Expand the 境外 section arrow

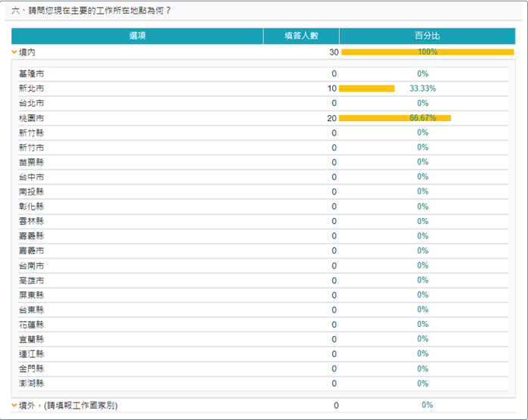(14, 405)
